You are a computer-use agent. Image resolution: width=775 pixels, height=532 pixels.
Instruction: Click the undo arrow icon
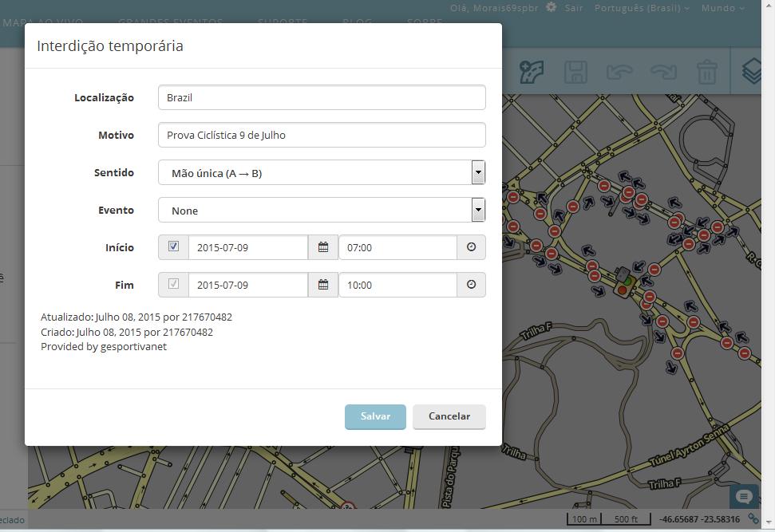coord(620,72)
